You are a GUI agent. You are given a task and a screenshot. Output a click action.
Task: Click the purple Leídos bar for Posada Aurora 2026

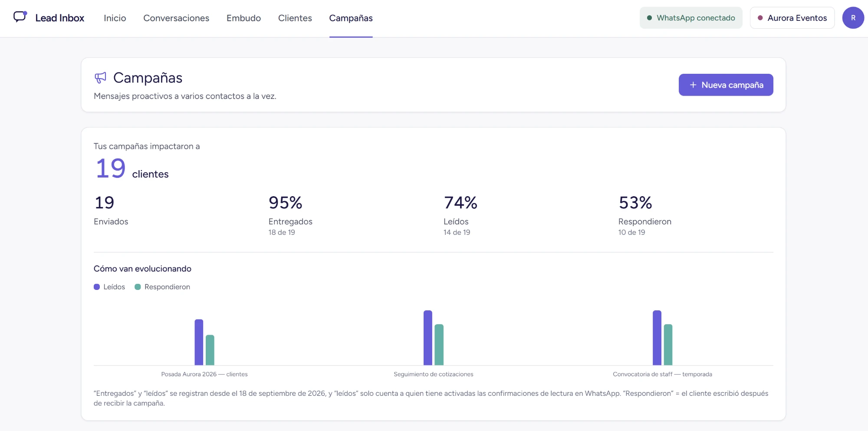pos(199,342)
